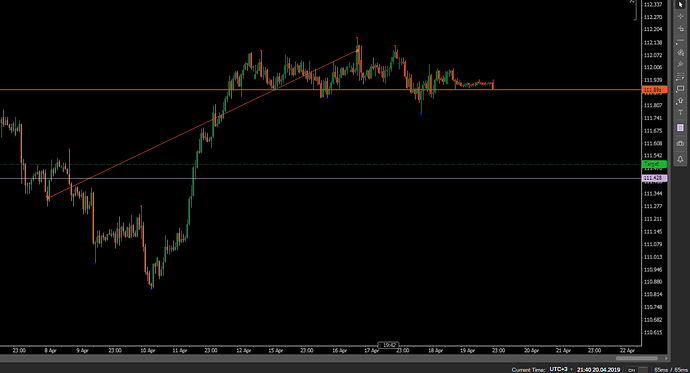Activate the crosshair tool
The image size is (690, 373).
[680, 16]
